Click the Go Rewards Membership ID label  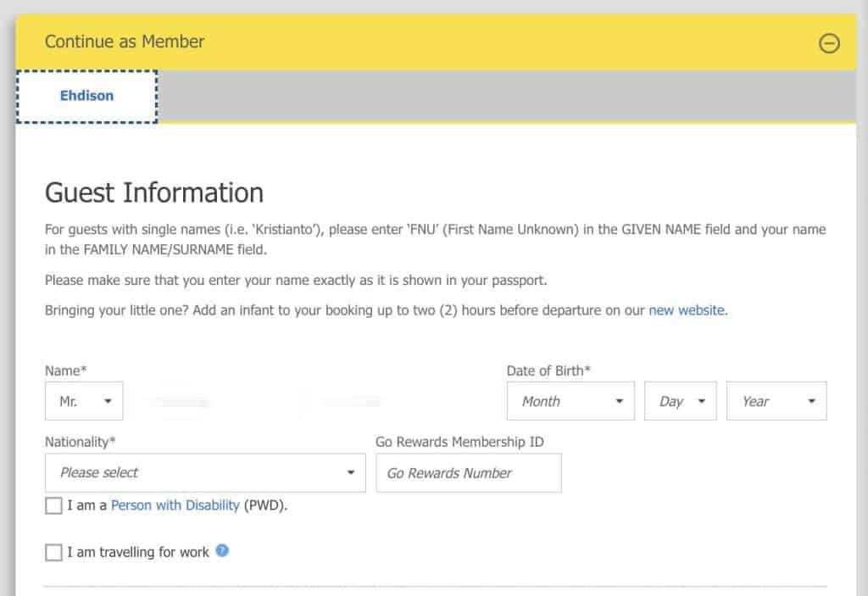(x=459, y=442)
